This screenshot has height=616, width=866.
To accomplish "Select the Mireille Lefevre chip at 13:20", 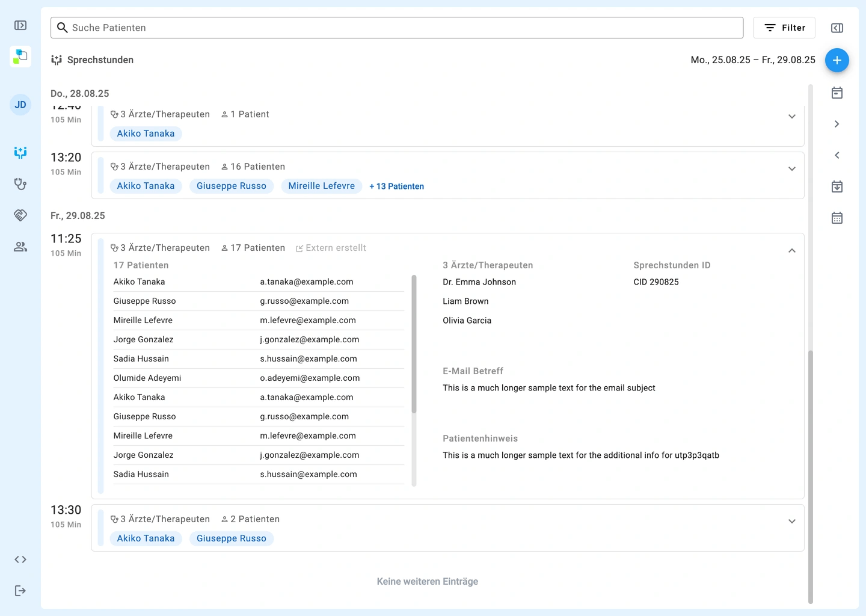I will point(321,186).
